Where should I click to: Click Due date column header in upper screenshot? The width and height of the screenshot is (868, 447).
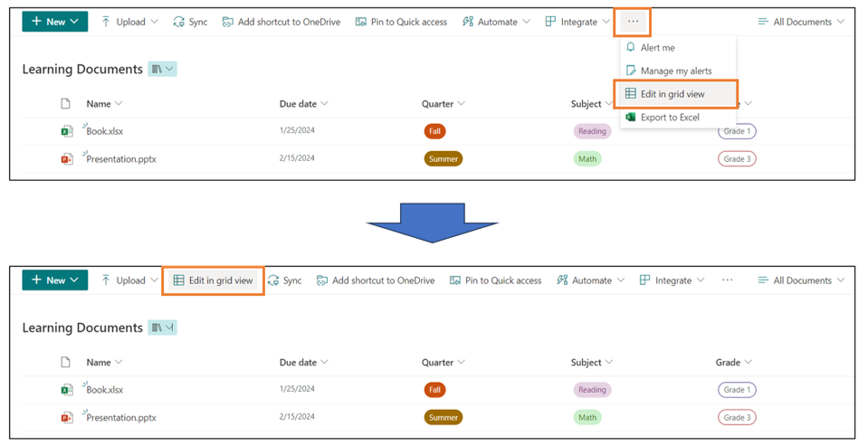point(303,103)
